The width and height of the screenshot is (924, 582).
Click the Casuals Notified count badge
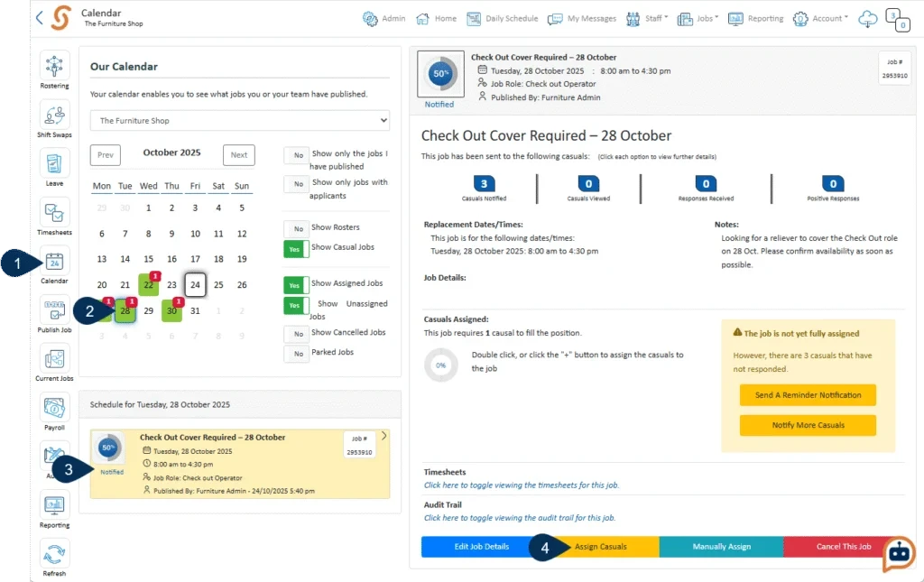pyautogui.click(x=484, y=184)
